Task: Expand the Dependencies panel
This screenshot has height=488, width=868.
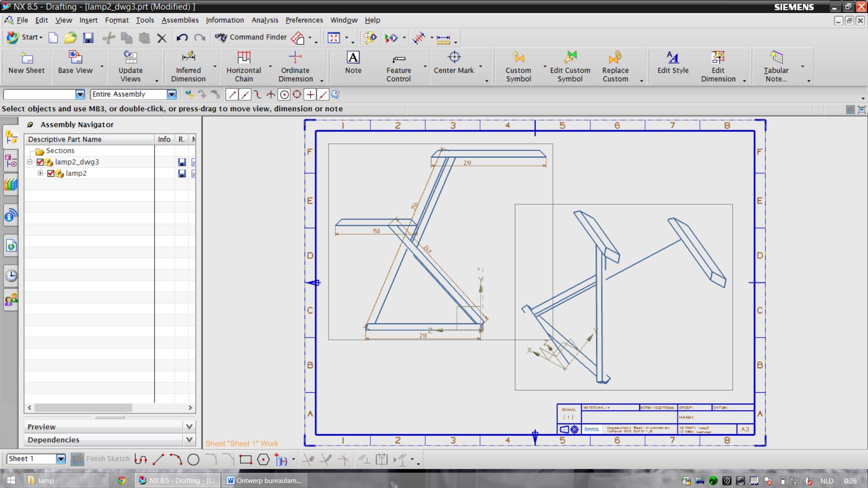Action: (x=189, y=439)
